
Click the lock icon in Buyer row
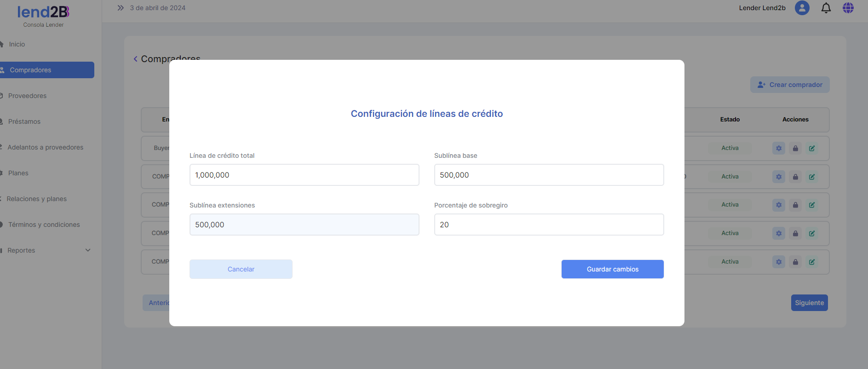(795, 148)
